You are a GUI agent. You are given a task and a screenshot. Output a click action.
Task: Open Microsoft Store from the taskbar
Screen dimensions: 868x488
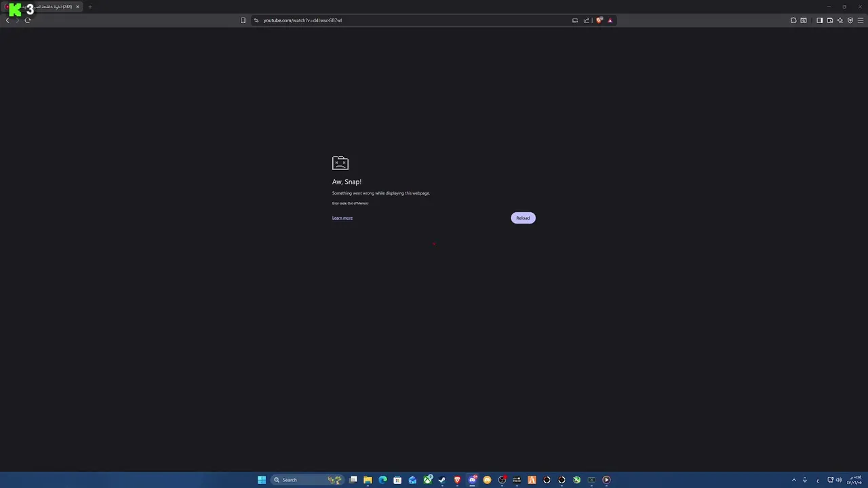[x=397, y=480]
